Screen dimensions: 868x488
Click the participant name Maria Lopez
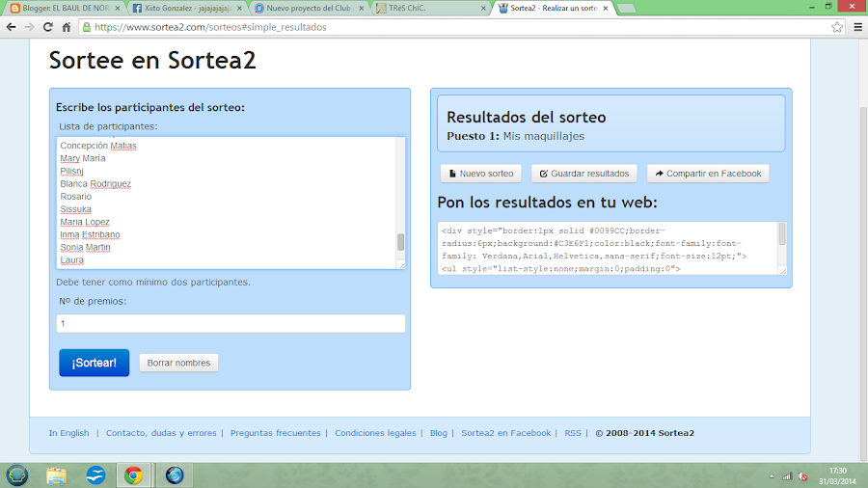click(85, 222)
